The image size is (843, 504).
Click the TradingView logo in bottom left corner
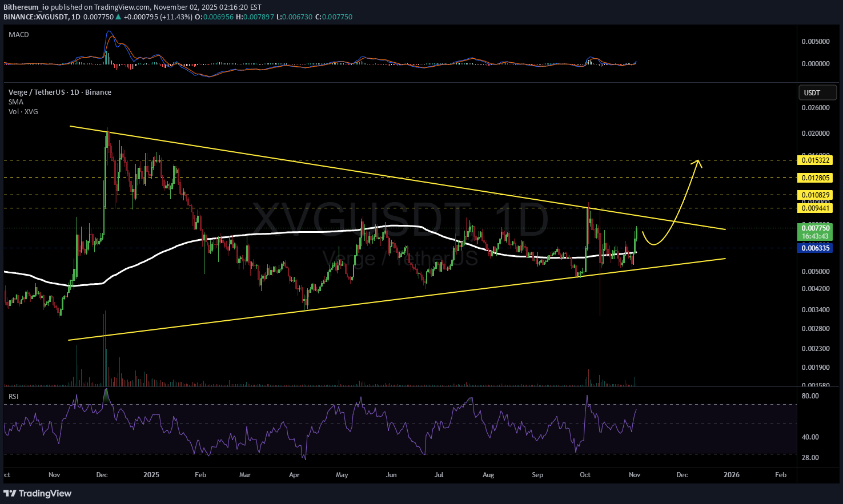point(37,493)
